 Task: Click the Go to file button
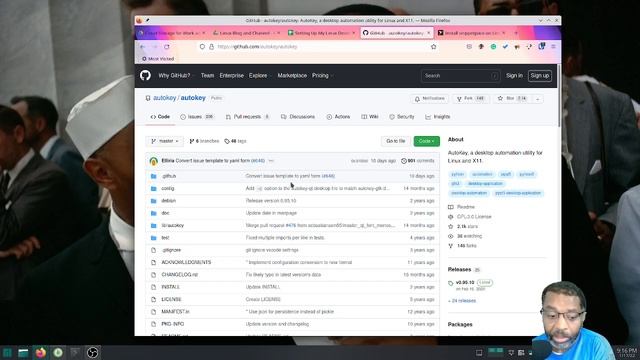pos(396,141)
